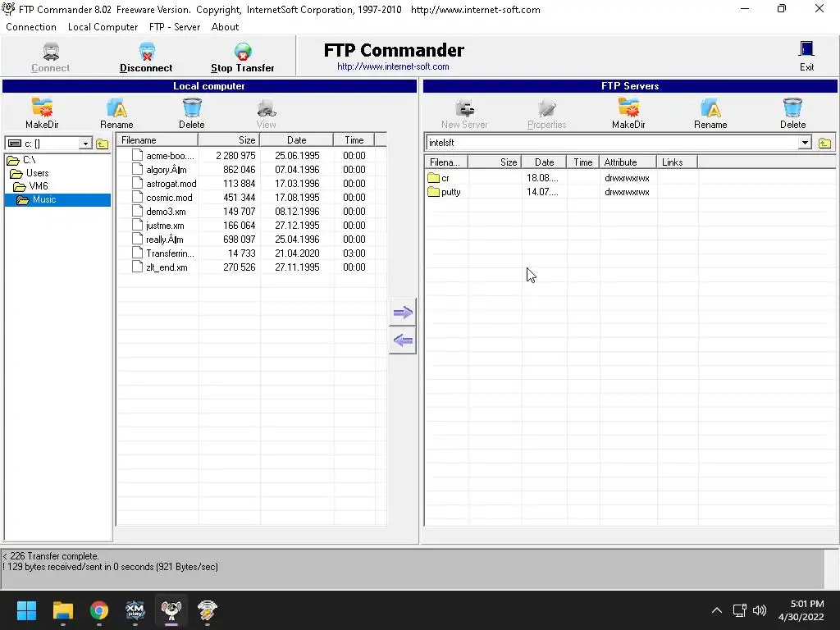The height and width of the screenshot is (630, 840).
Task: Sort local files by Filename header
Action: pos(157,139)
